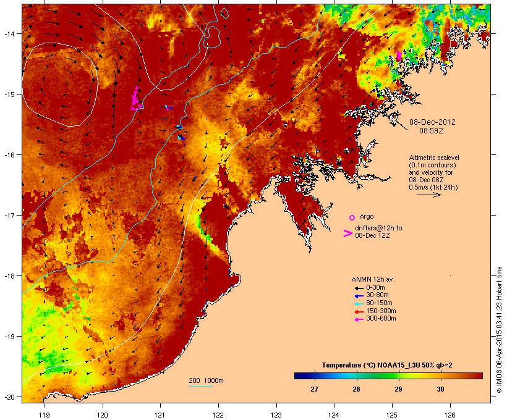Click the -14 latitude axis label
The height and width of the screenshot is (420, 507).
pos(9,33)
